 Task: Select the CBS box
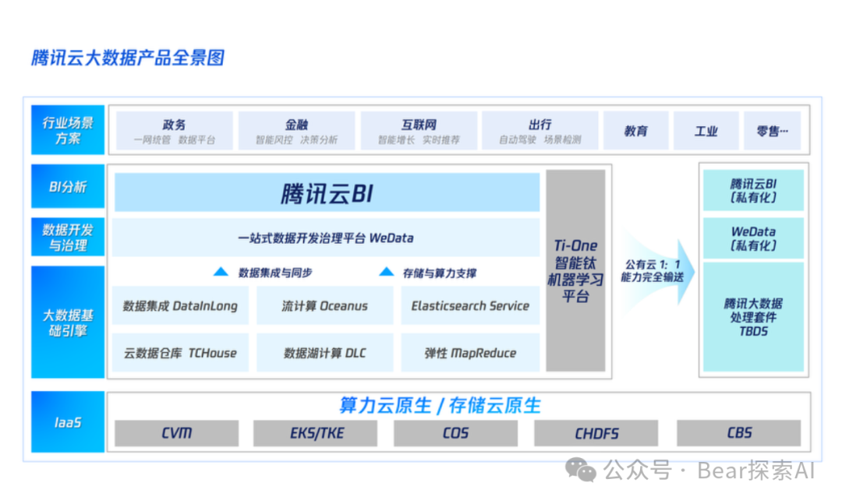[x=739, y=432]
